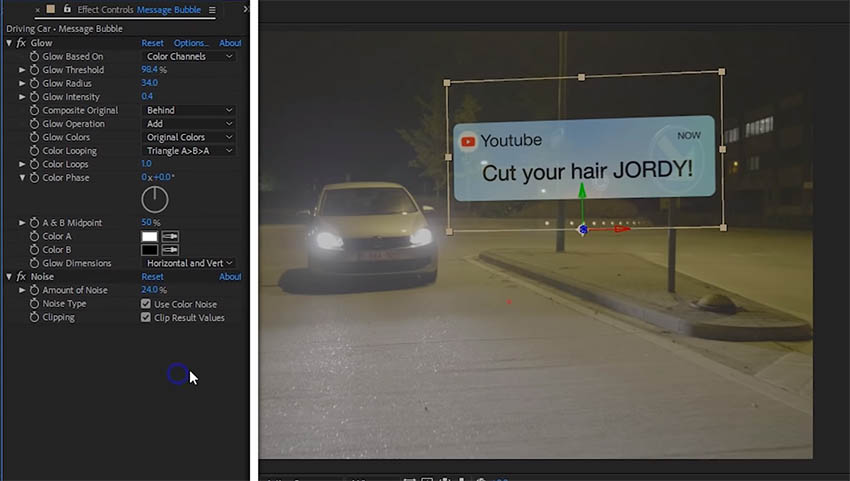Toggle stopwatch for Glow Based On
This screenshot has width=850, height=481.
coord(34,56)
